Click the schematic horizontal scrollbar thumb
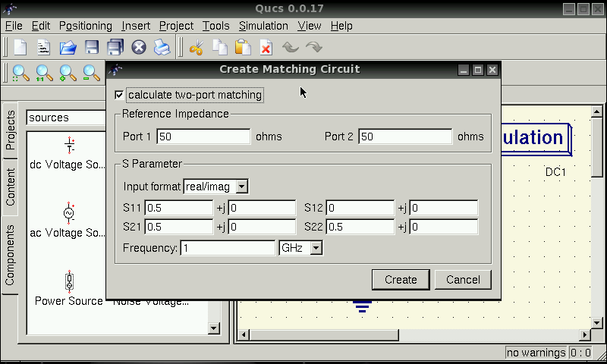Screen dimensions: 607x364 [x=324, y=334]
